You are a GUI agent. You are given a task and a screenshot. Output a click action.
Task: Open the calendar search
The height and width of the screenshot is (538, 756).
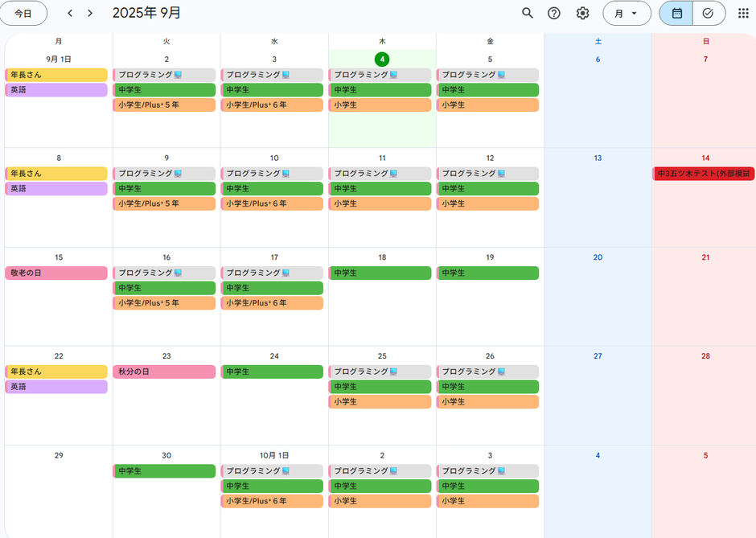[x=528, y=13]
